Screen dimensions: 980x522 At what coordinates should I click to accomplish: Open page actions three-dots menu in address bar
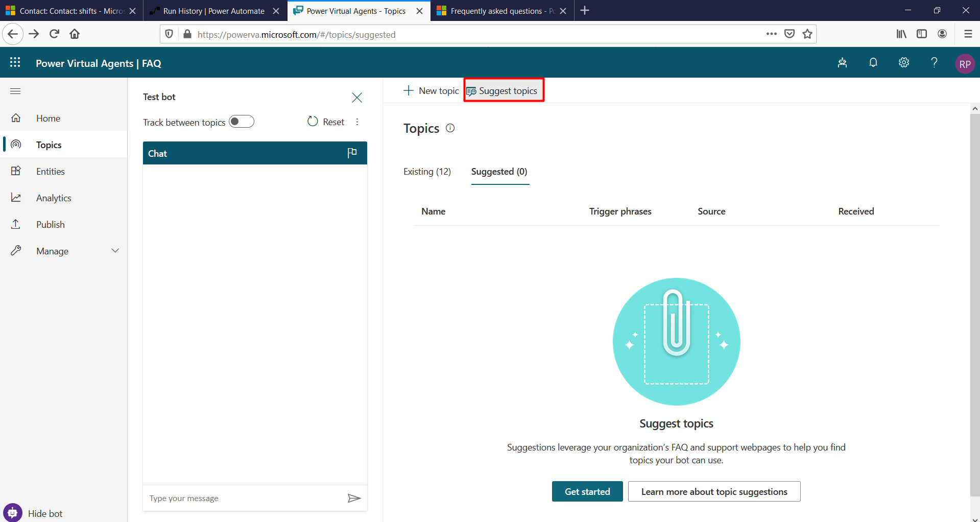coord(772,34)
